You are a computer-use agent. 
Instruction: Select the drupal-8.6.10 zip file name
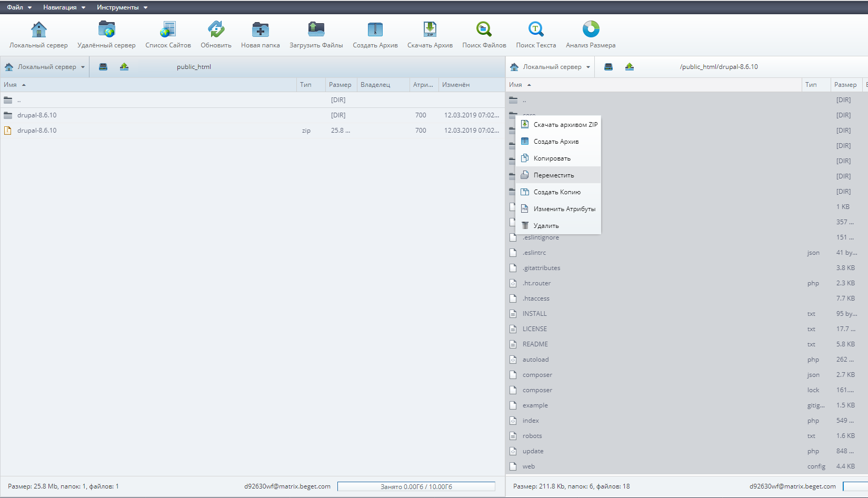pyautogui.click(x=37, y=131)
